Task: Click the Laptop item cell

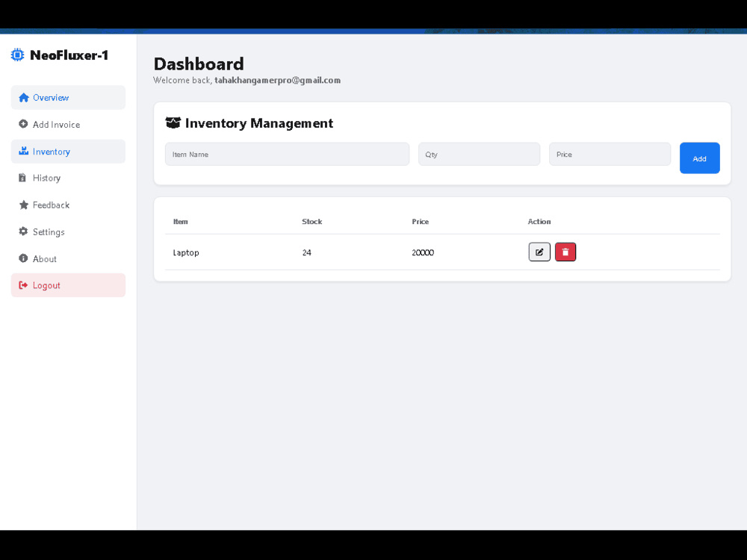Action: click(186, 252)
